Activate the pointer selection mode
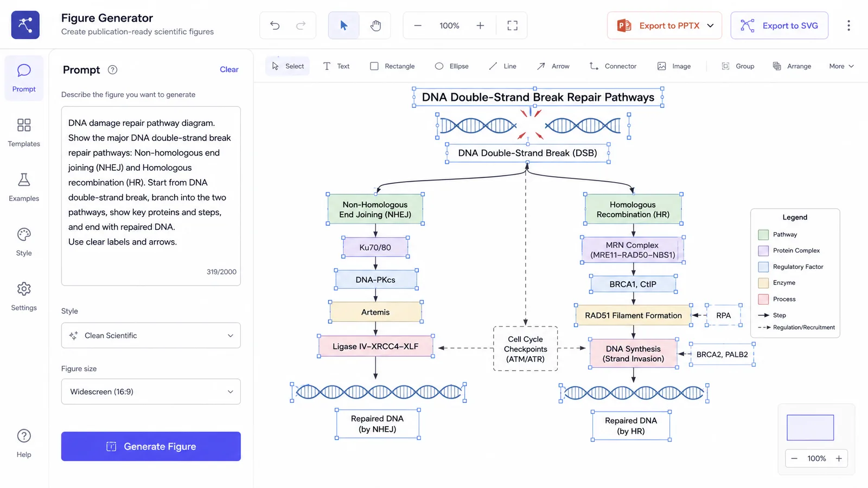The width and height of the screenshot is (868, 488). tap(343, 25)
